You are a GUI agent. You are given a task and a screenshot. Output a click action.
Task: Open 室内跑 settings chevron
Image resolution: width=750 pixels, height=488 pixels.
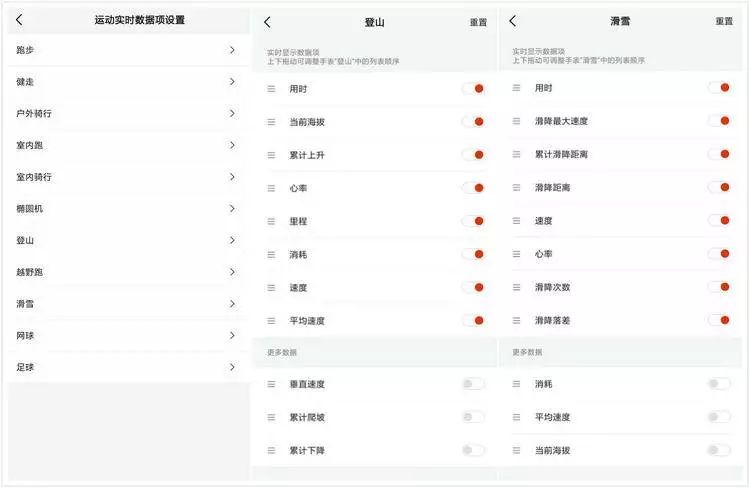click(x=232, y=145)
